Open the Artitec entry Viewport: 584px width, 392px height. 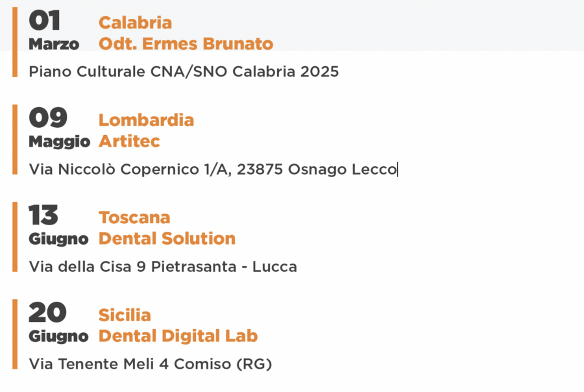129,141
